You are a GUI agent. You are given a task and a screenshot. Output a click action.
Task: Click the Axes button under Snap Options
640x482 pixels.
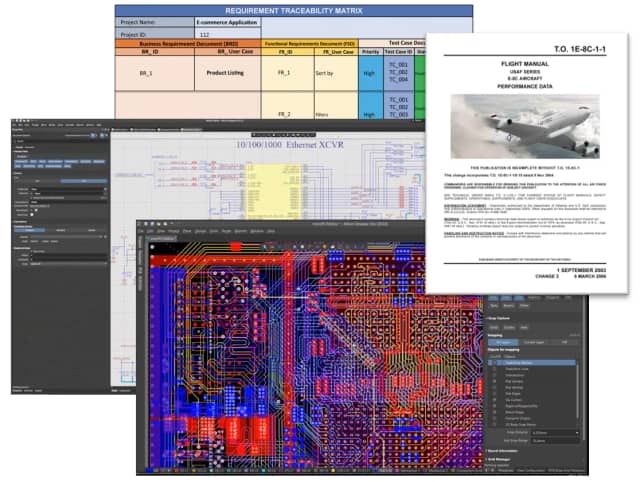[x=524, y=328]
